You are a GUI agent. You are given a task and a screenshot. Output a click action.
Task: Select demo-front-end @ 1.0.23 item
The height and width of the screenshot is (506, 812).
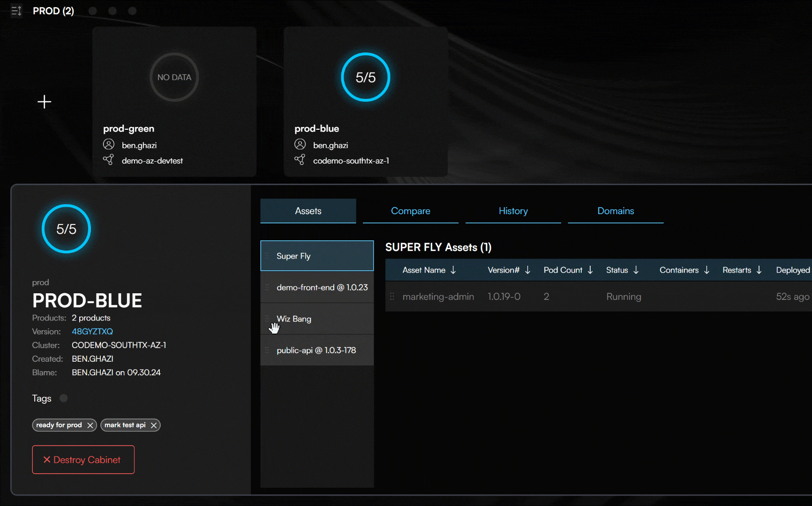[x=317, y=287]
